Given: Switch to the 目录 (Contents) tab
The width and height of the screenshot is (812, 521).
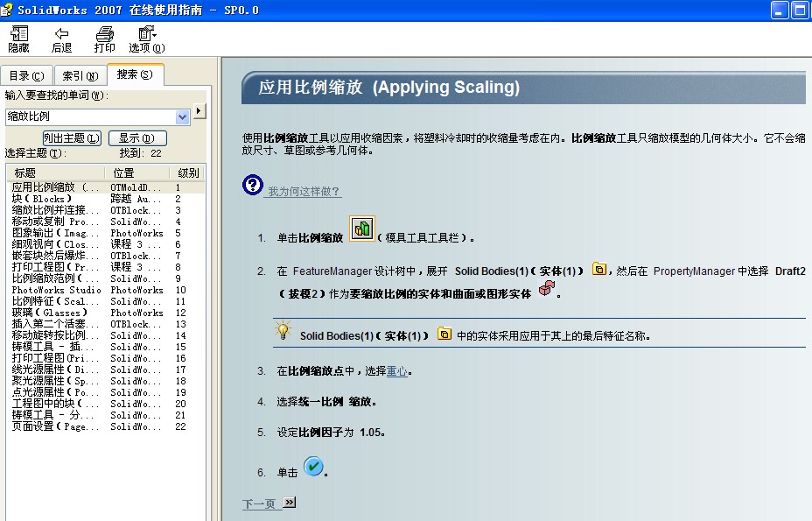Looking at the screenshot, I should (x=26, y=76).
